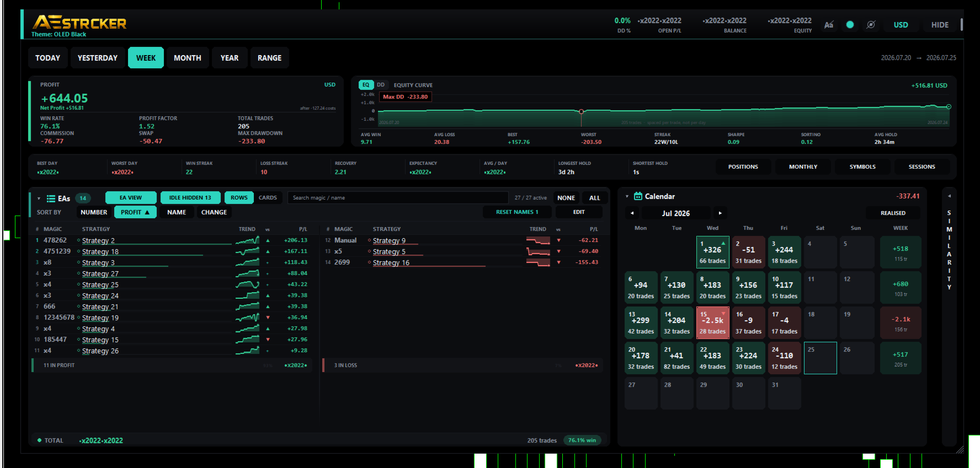Viewport: 980px width, 468px height.
Task: Click the crossed-out circle icon in header
Action: coord(871,25)
